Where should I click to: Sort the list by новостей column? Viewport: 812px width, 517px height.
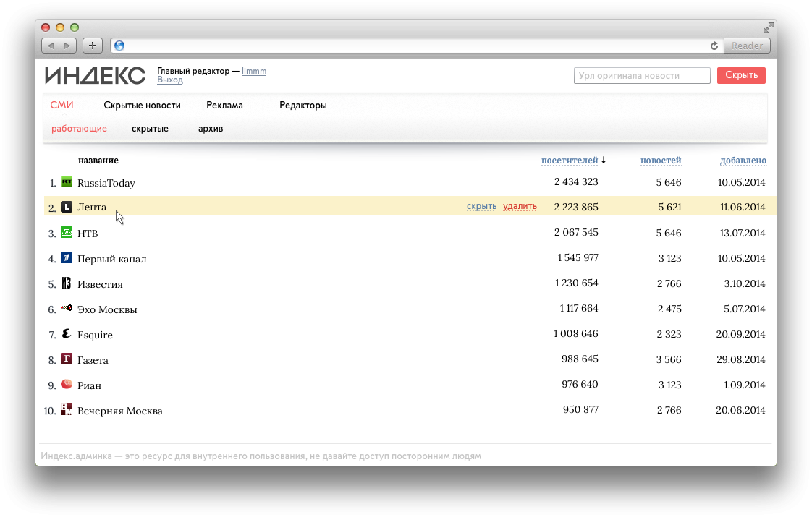(661, 161)
